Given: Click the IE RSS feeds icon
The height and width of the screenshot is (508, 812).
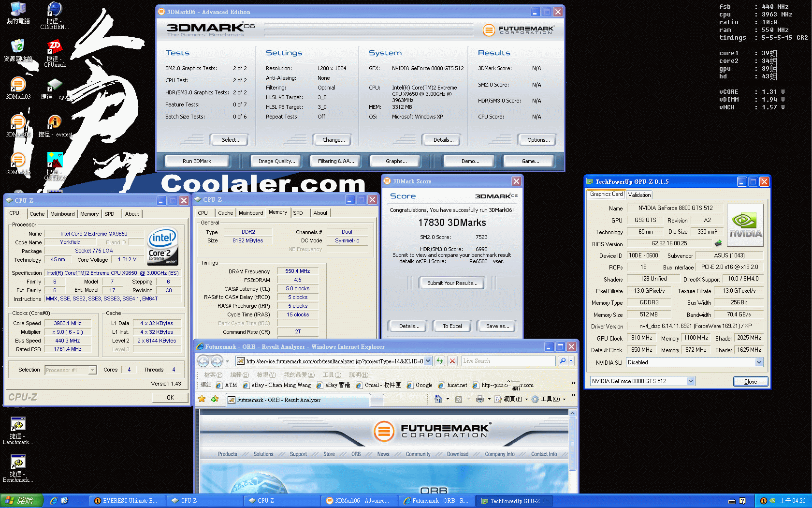Looking at the screenshot, I should tap(459, 399).
